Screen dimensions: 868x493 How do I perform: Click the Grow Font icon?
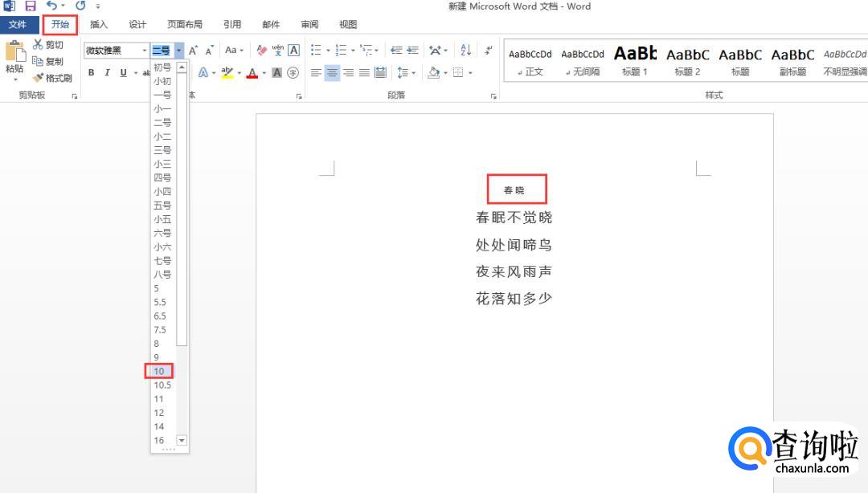coord(193,51)
